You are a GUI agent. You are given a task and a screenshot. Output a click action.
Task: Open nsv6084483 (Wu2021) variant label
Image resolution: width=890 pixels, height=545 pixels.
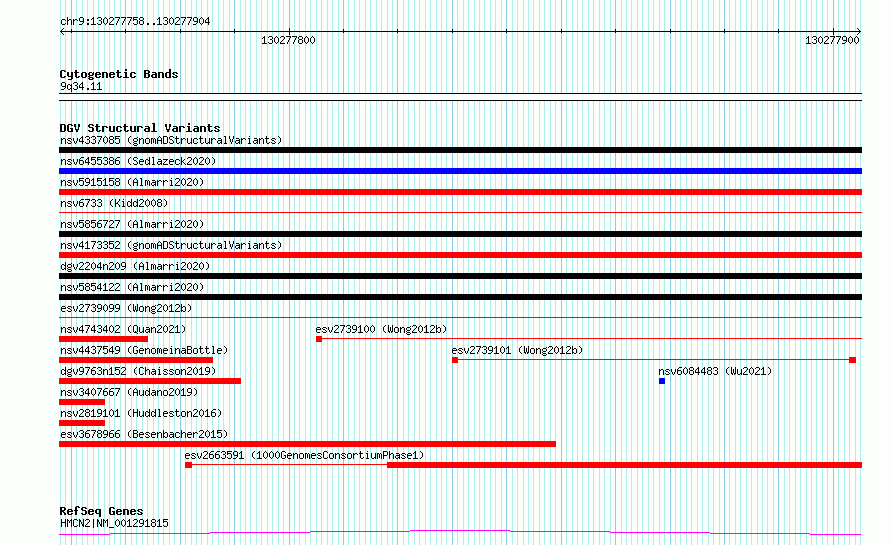click(715, 371)
